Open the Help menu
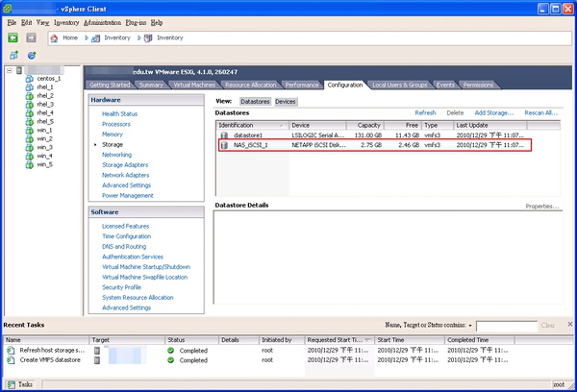The height and width of the screenshot is (392, 577). 157,23
